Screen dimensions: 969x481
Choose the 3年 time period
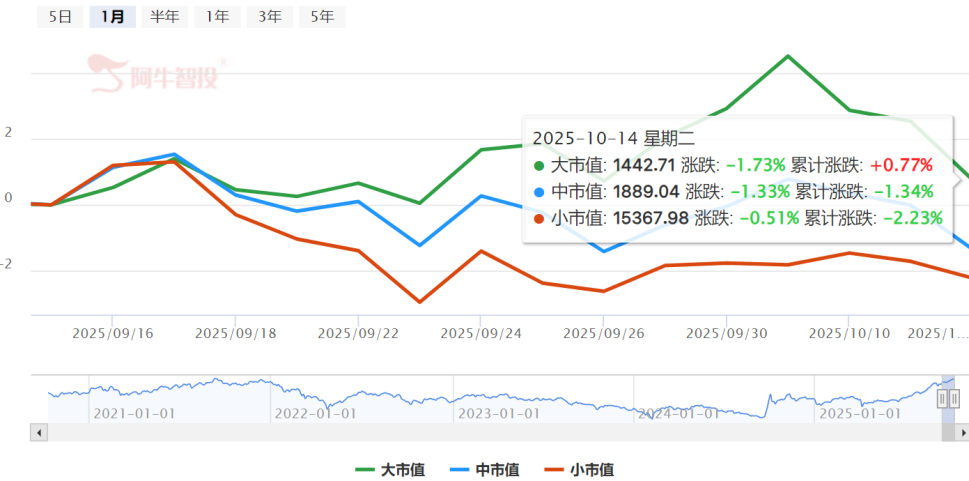point(269,16)
